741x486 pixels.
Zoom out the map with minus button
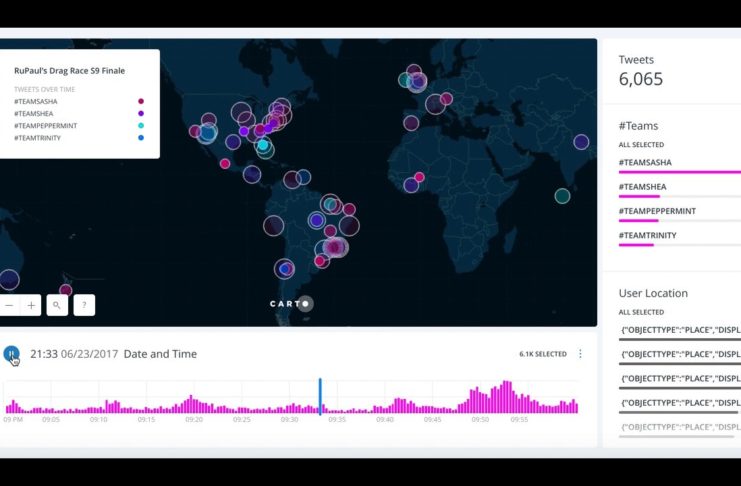coord(9,305)
